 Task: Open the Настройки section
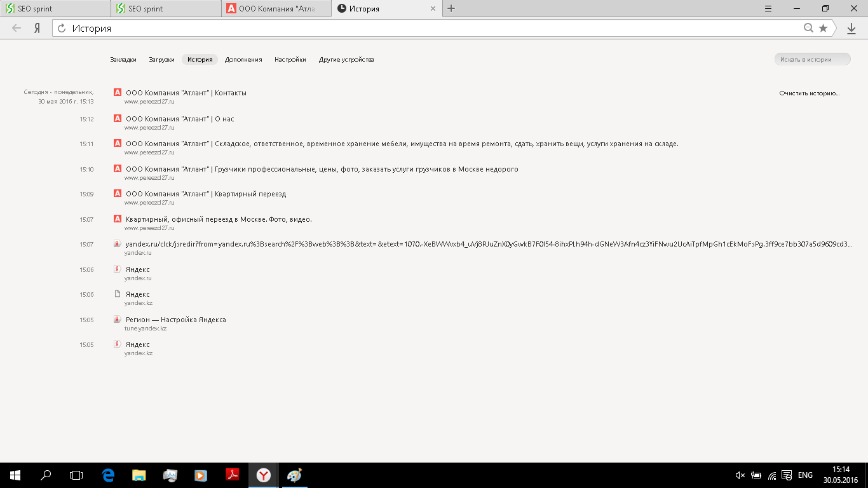290,59
